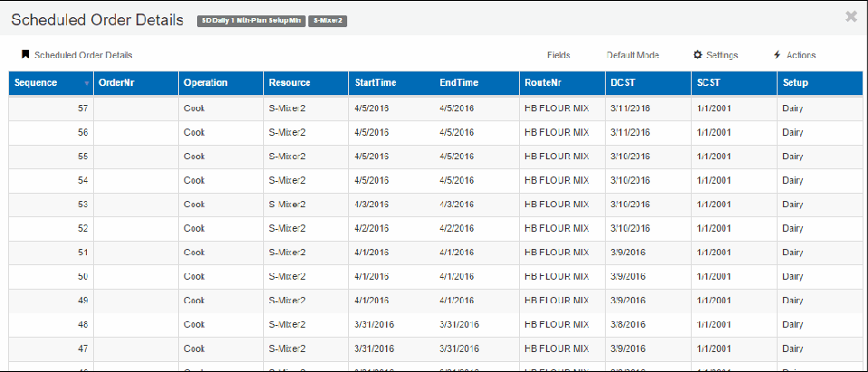Click the SCST column header

708,83
